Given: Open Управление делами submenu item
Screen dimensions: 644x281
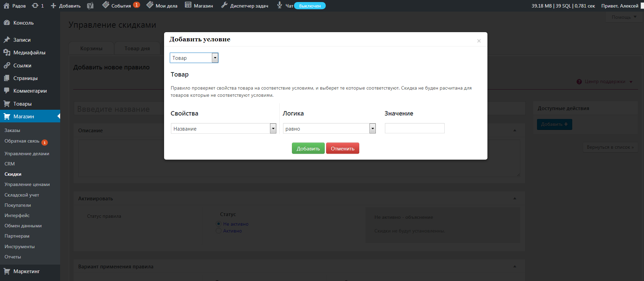Looking at the screenshot, I should [x=27, y=153].
